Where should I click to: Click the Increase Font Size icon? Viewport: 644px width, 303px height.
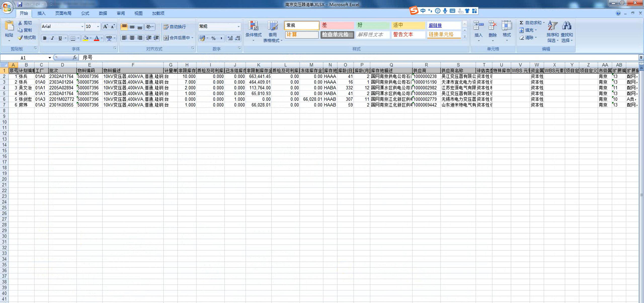click(105, 26)
